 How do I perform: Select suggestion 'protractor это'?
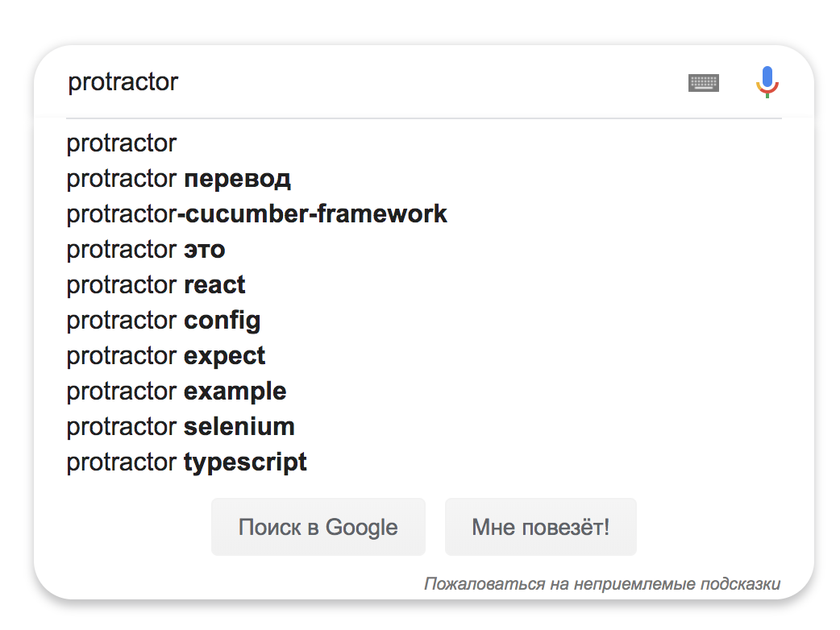click(424, 249)
